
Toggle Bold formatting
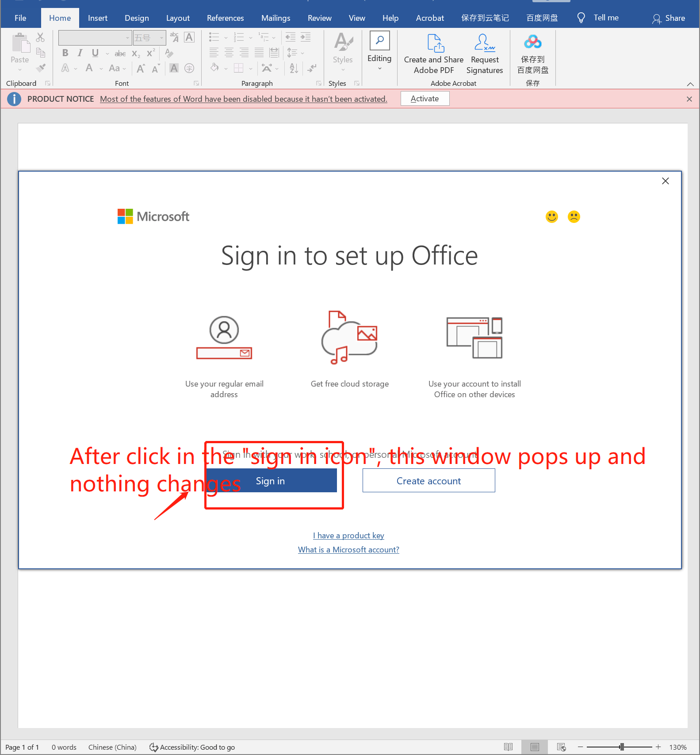(x=65, y=53)
